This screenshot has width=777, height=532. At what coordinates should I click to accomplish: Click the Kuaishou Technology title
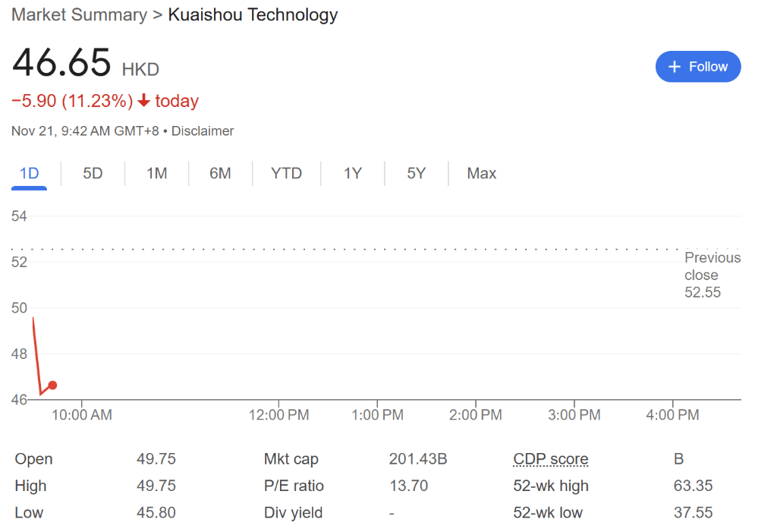pos(253,15)
